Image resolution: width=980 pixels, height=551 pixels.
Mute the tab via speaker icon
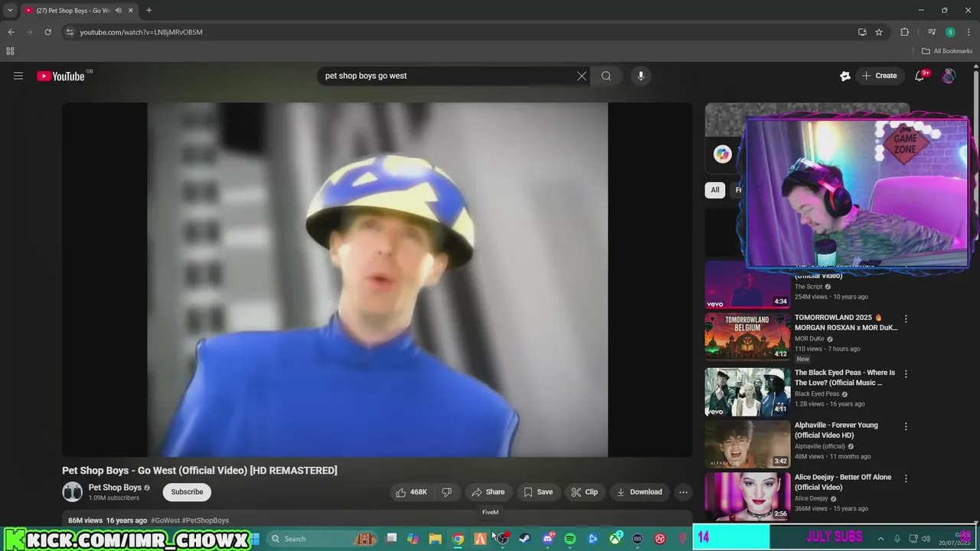click(x=118, y=11)
